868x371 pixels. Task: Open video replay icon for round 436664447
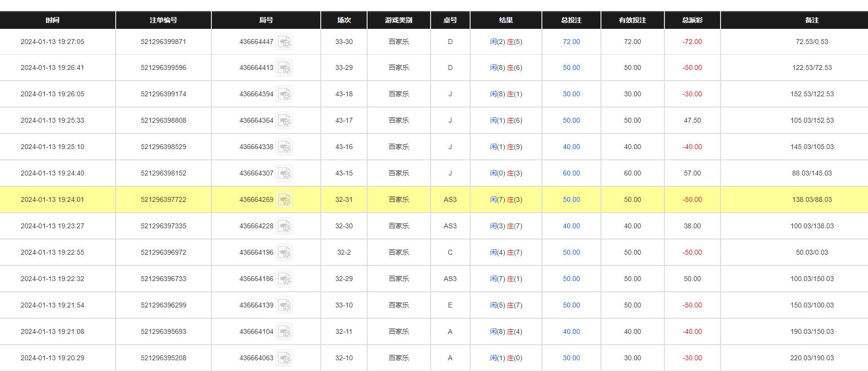[x=284, y=42]
